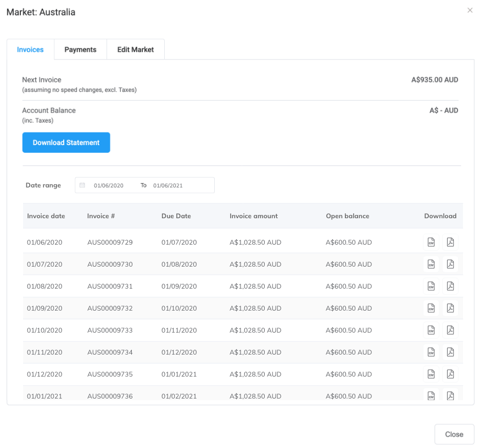Click the Market: Australia title

pos(41,12)
